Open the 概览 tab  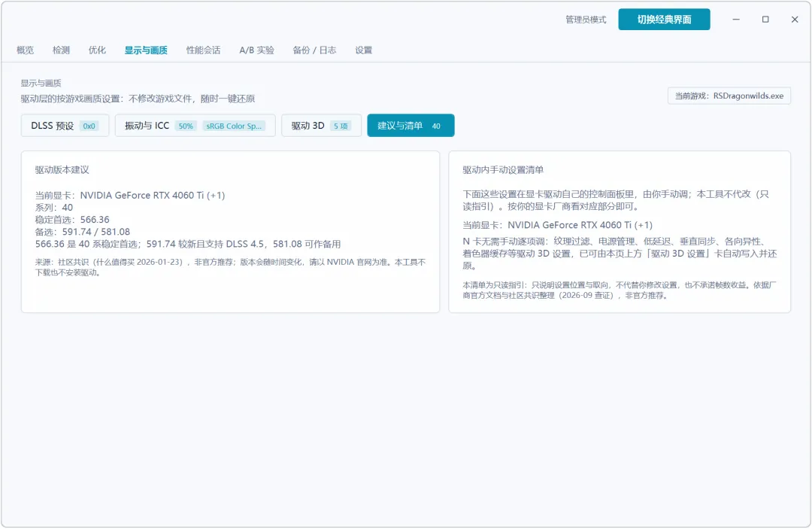[x=25, y=50]
